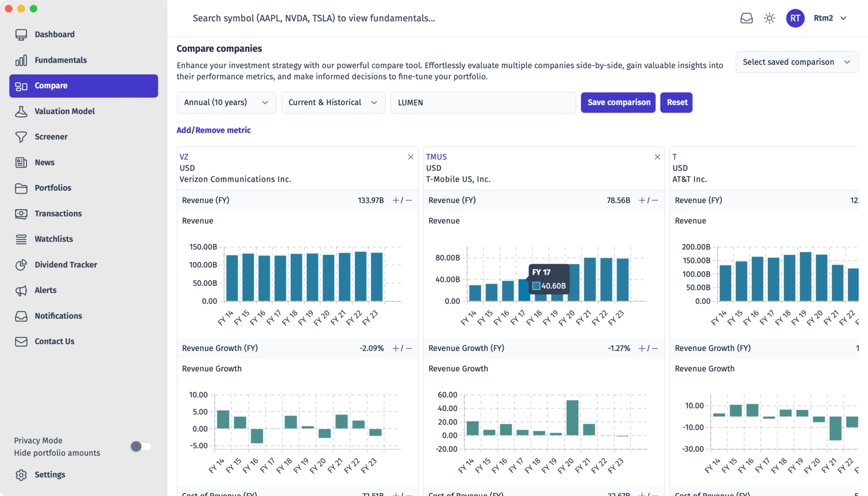Click TMUS revenue growth value -1.27%
This screenshot has width=868, height=496.
pyautogui.click(x=619, y=348)
